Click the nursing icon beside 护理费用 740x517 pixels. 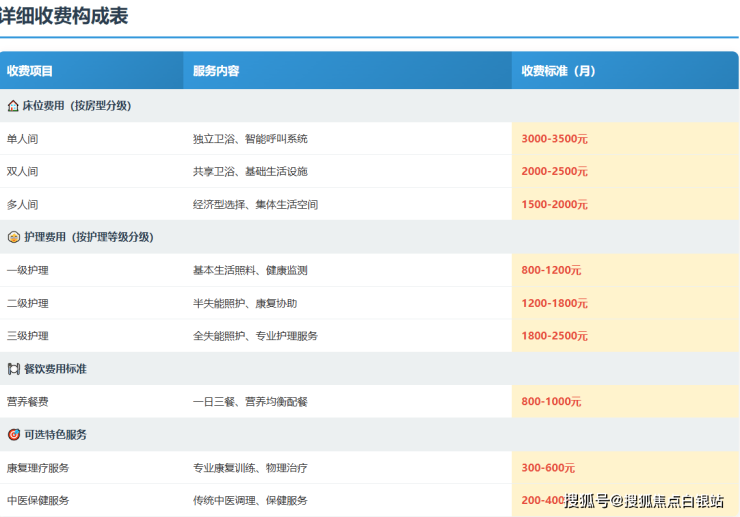point(13,237)
